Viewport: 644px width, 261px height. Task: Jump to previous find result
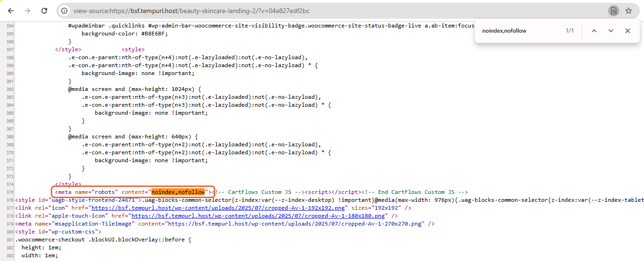tap(594, 31)
